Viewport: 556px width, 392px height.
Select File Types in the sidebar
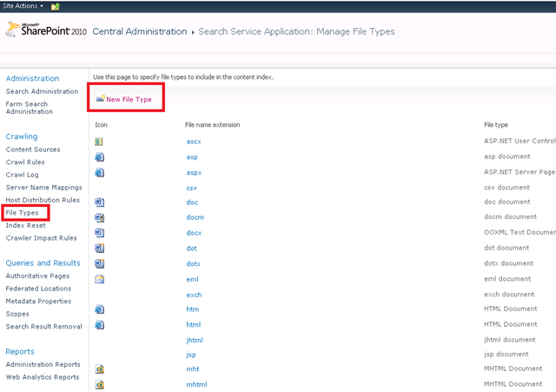click(x=22, y=213)
